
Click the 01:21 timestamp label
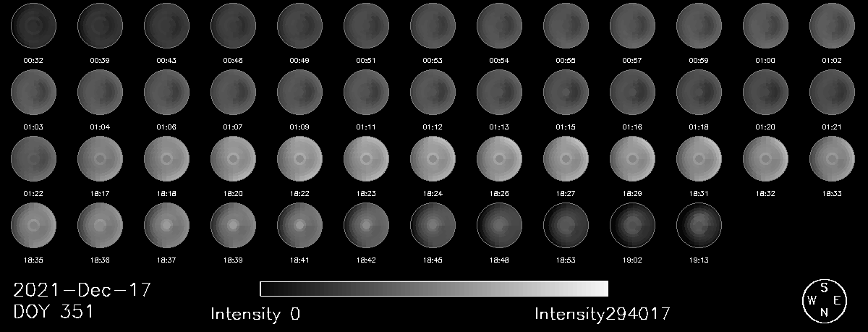(x=833, y=127)
